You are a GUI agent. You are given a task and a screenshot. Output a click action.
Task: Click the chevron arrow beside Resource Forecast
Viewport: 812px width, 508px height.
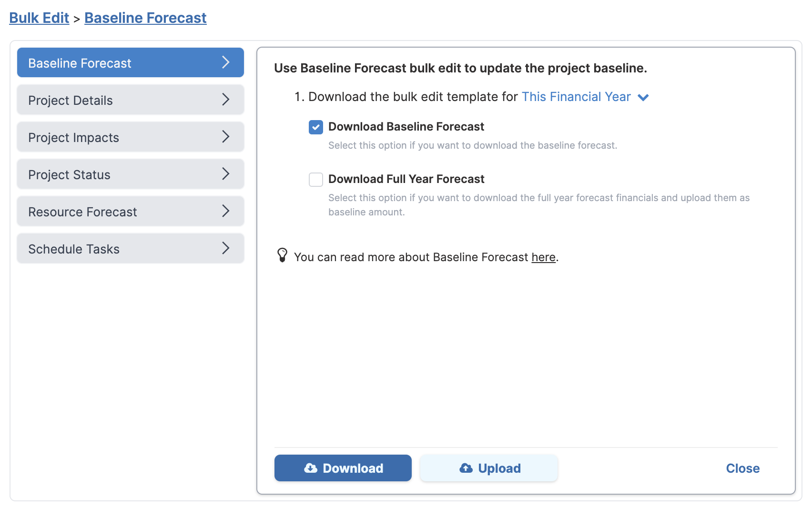(x=226, y=211)
